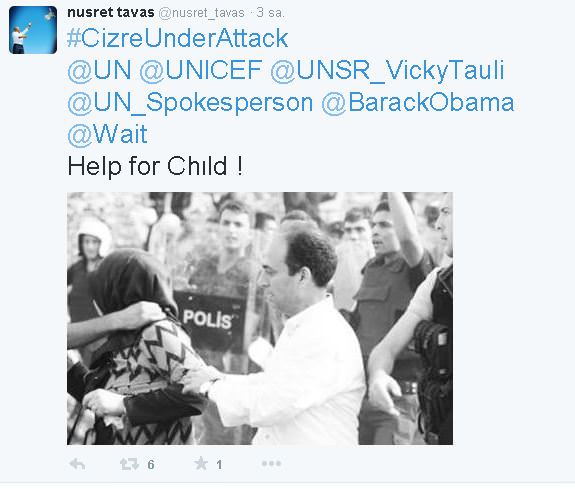Favorite the tweet with star icon

coord(201,464)
